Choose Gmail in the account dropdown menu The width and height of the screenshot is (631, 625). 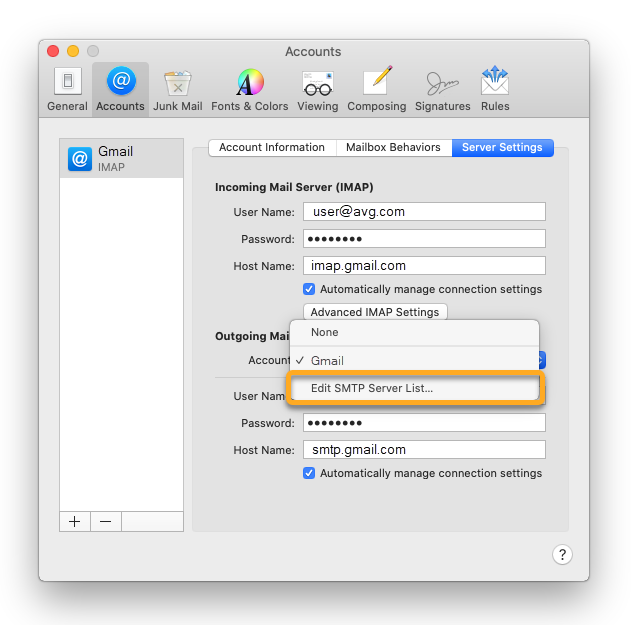point(414,361)
